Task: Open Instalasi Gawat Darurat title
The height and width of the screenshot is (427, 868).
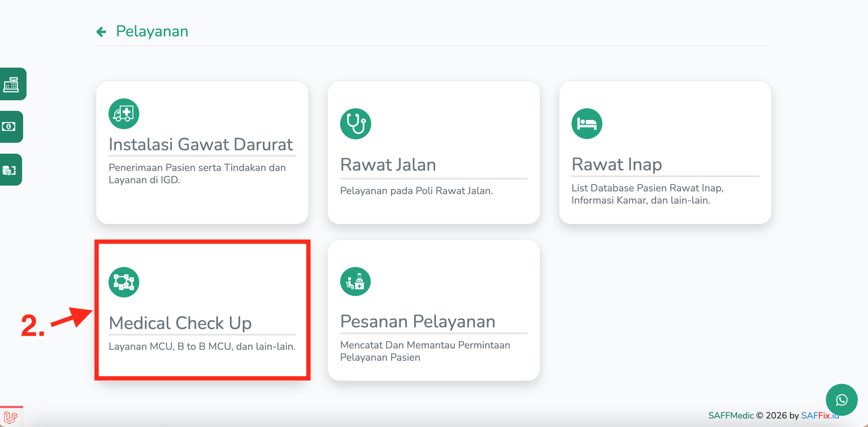Action: [201, 144]
